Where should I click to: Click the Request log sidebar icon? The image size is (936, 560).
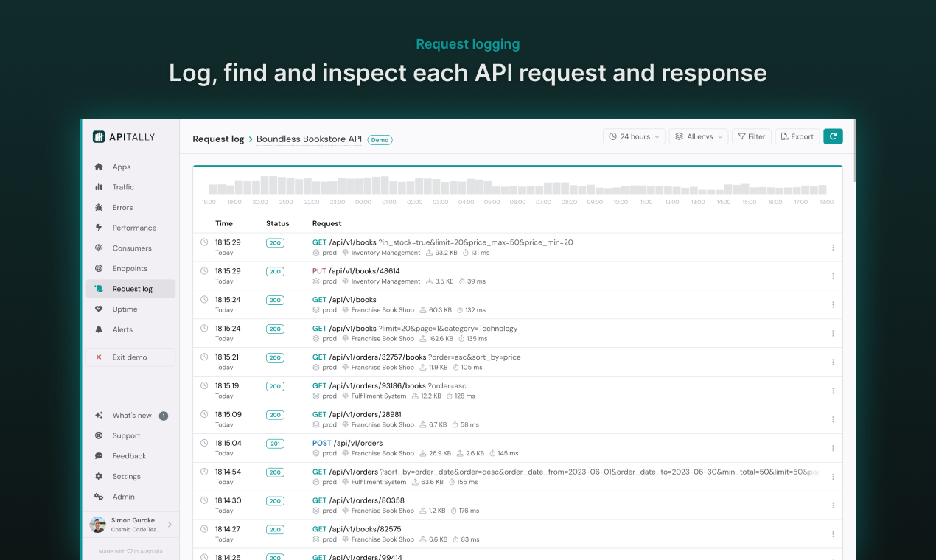click(x=99, y=289)
